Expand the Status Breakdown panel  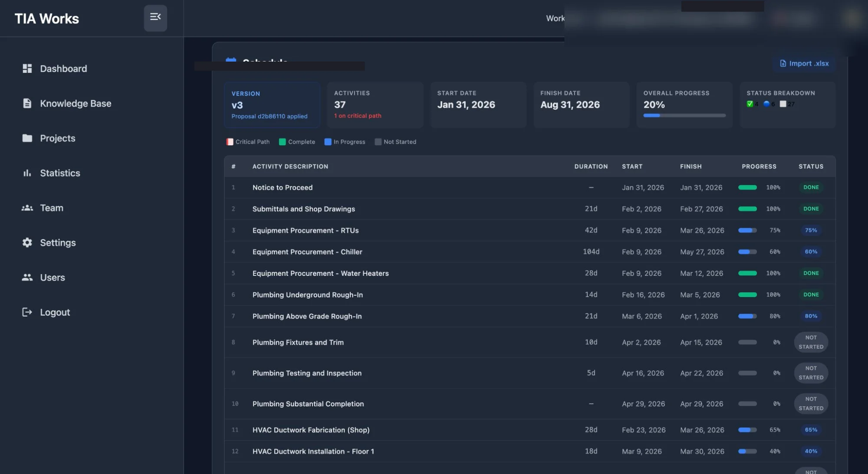[787, 105]
